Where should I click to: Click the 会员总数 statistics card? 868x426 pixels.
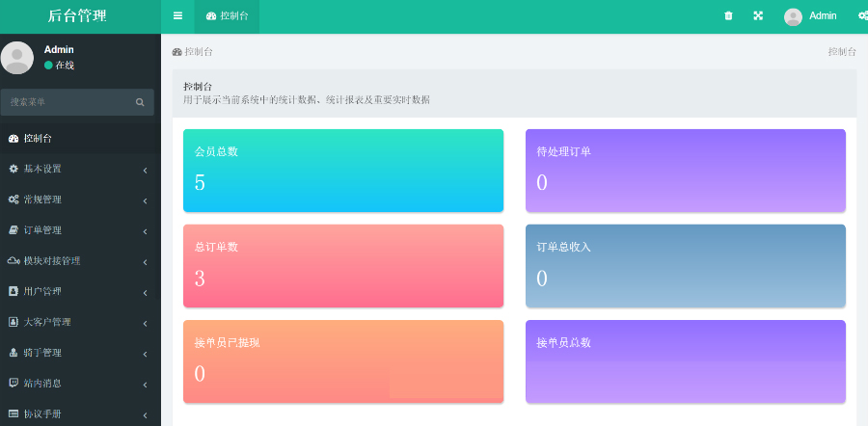[343, 171]
